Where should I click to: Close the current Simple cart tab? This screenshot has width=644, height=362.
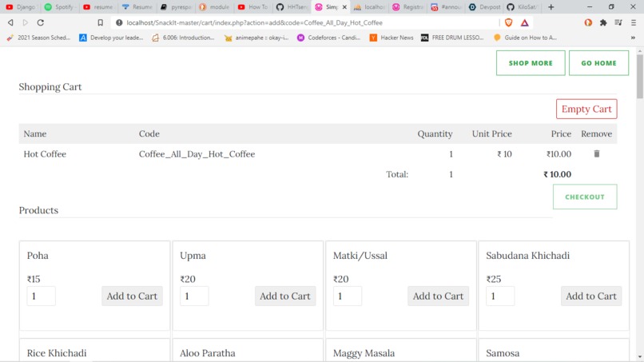[344, 7]
